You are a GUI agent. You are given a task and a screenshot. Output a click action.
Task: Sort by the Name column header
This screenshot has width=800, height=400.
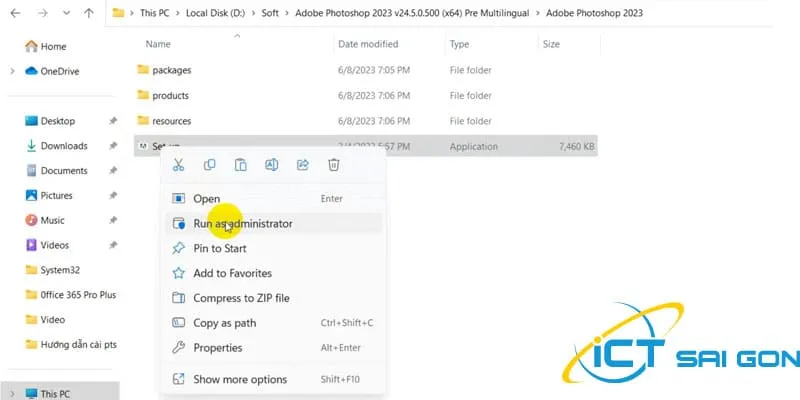pos(158,44)
